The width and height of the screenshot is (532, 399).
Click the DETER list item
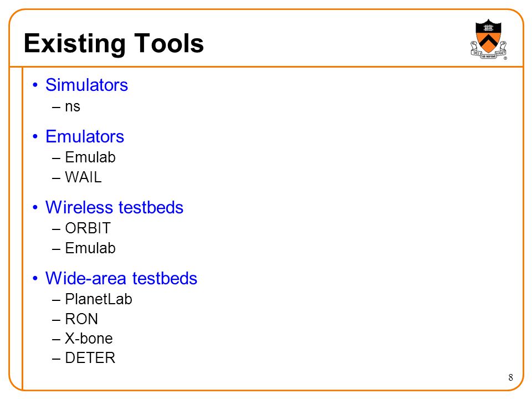click(90, 358)
